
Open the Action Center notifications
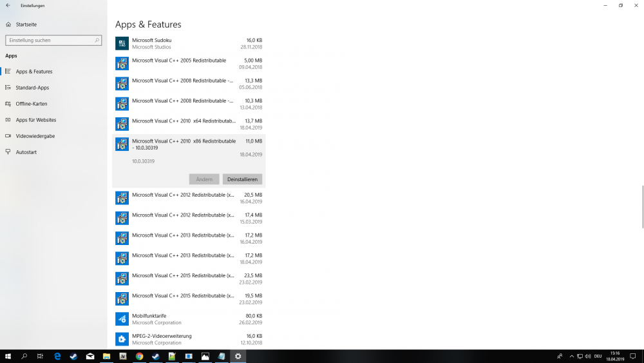[x=633, y=357]
